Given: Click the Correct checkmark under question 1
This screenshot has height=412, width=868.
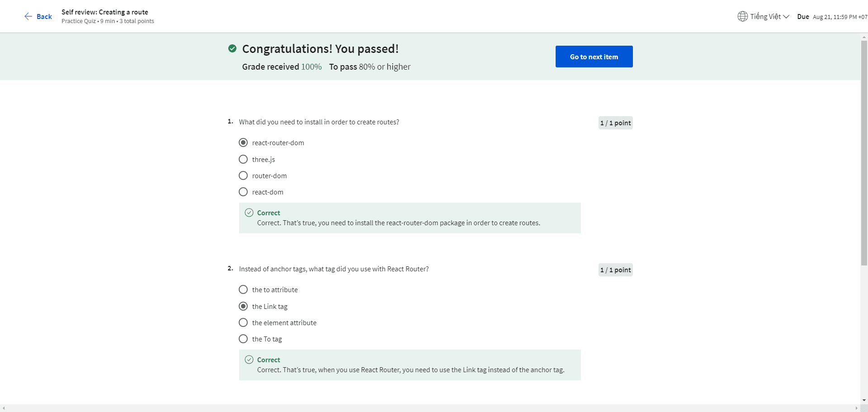Looking at the screenshot, I should (249, 213).
